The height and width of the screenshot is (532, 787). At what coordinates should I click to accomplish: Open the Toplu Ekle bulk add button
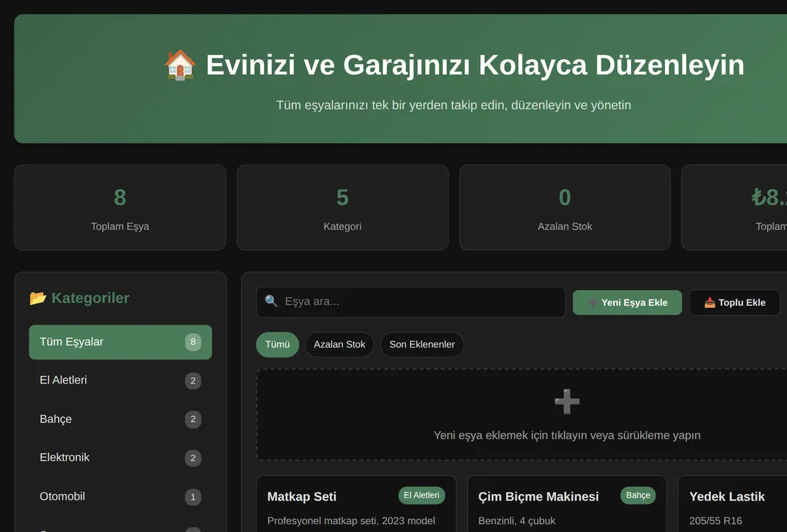click(735, 302)
